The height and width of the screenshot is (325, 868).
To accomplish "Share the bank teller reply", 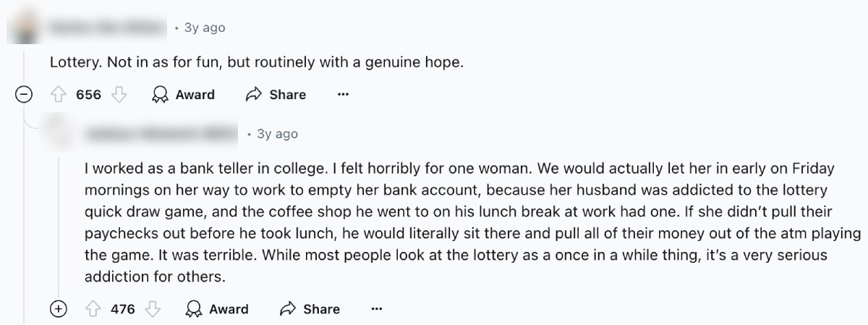I will coord(310,309).
